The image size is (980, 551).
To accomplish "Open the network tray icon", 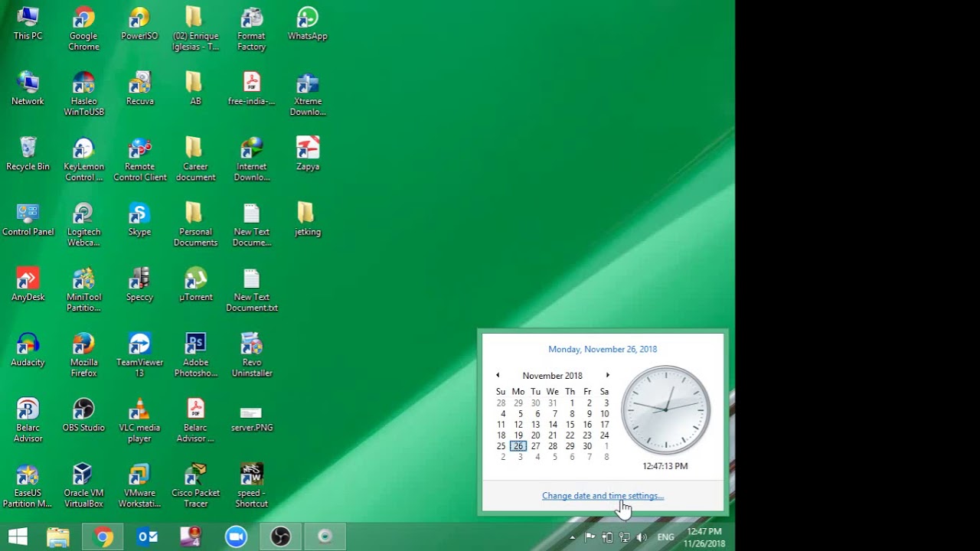I will (x=624, y=537).
